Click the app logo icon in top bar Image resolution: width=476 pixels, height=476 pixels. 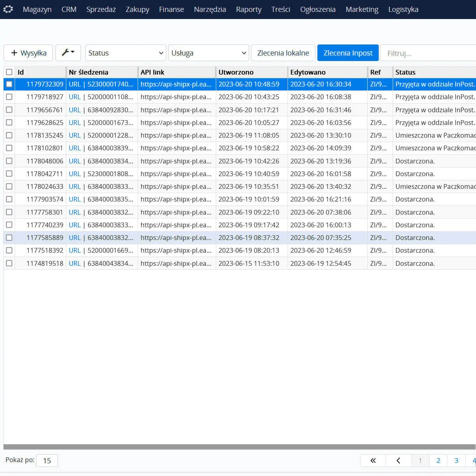tap(8, 9)
